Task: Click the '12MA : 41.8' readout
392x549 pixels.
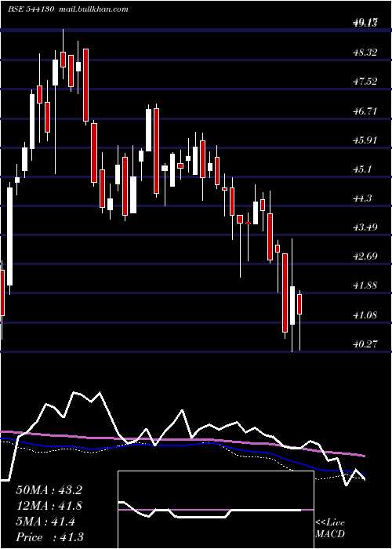Action: [x=49, y=506]
